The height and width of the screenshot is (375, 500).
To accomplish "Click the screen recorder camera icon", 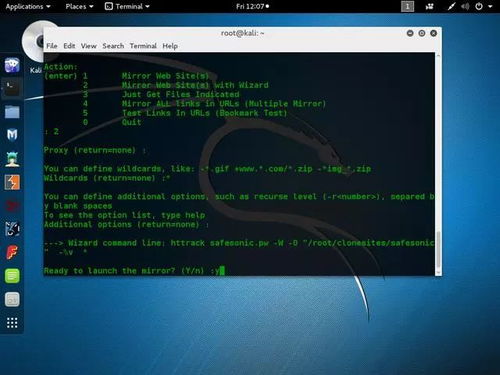I will coord(429,6).
